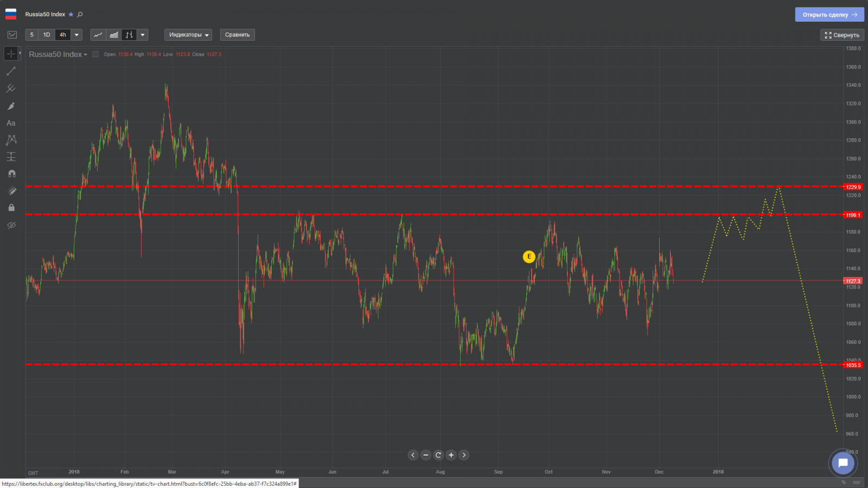Click the Сравнить button
The image size is (868, 488).
tap(237, 35)
